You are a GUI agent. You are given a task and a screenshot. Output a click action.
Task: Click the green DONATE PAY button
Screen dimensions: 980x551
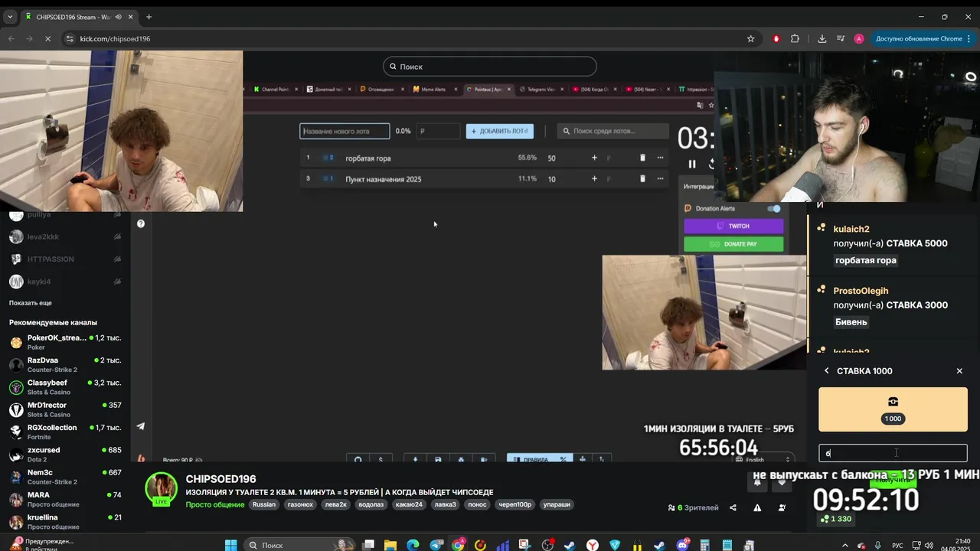point(733,244)
